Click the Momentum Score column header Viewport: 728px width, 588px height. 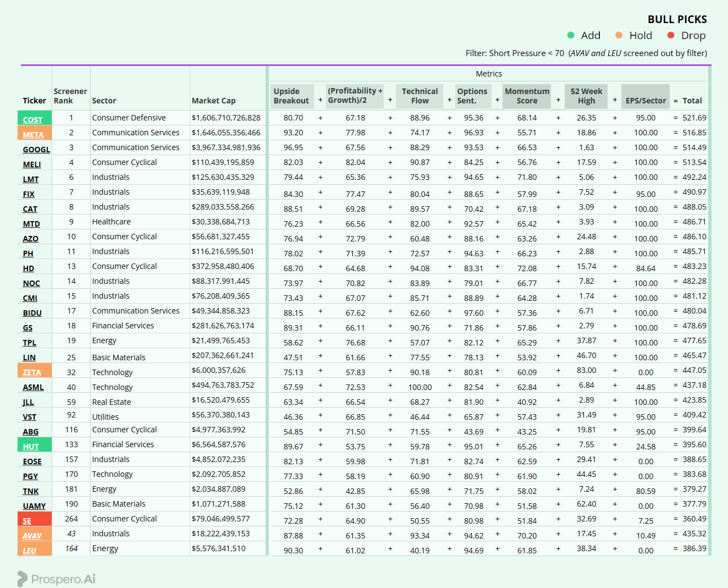coord(527,96)
